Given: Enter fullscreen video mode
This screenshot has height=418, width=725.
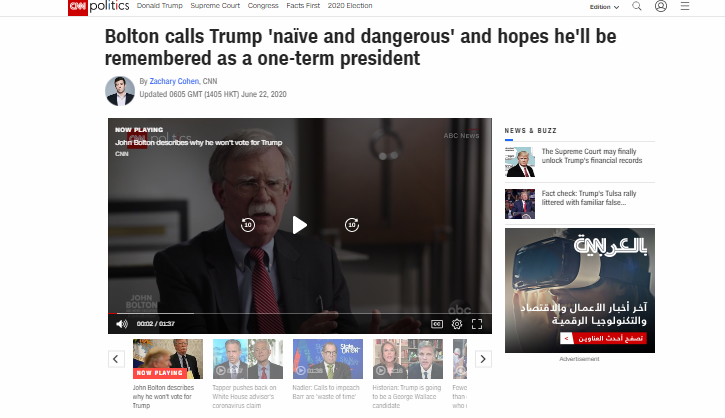Looking at the screenshot, I should point(477,324).
